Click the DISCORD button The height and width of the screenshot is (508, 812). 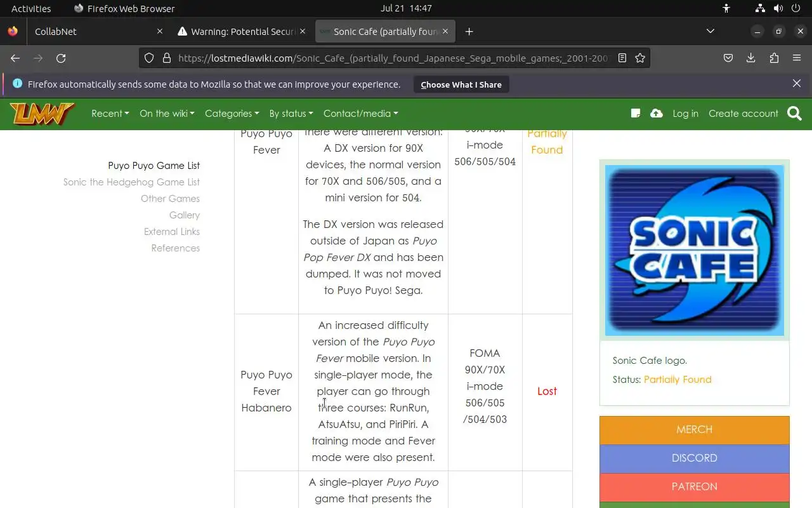point(694,458)
